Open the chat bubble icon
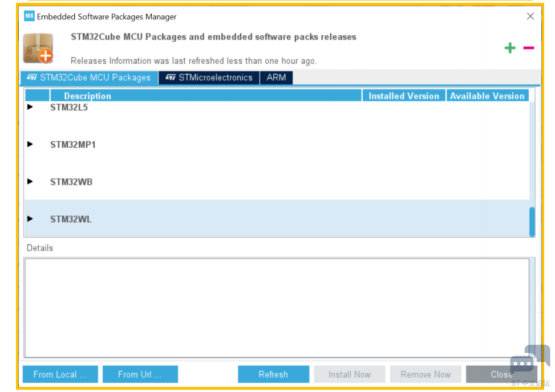Viewport: 555px width, 392px height. [530, 359]
